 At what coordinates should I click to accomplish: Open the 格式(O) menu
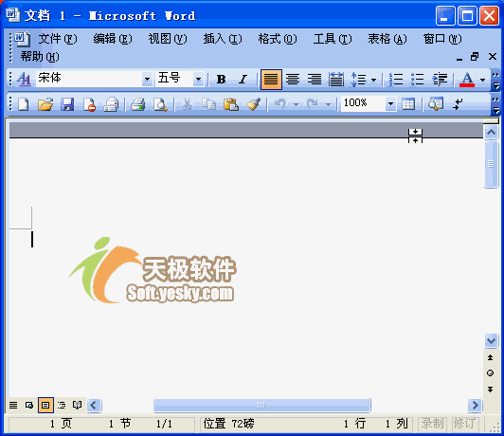tap(278, 39)
